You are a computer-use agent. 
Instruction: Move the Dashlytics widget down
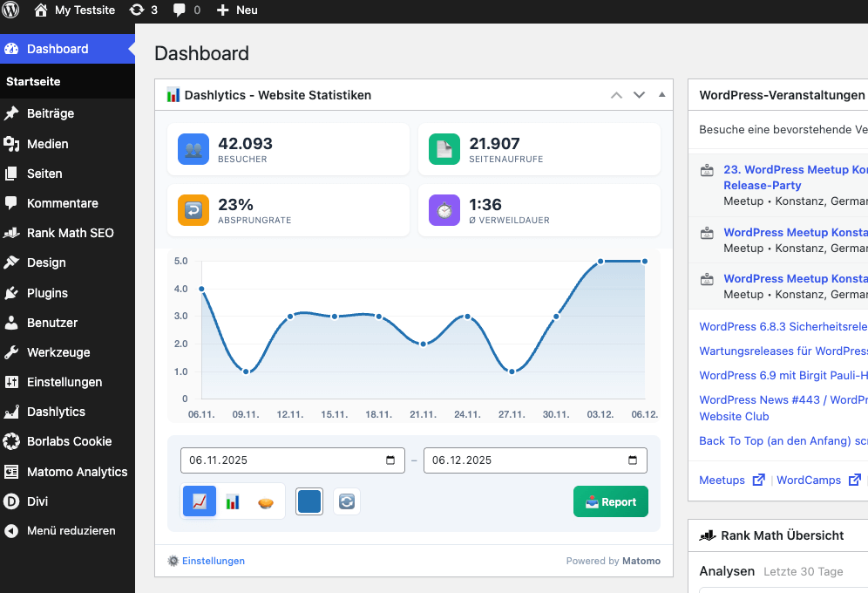(639, 95)
